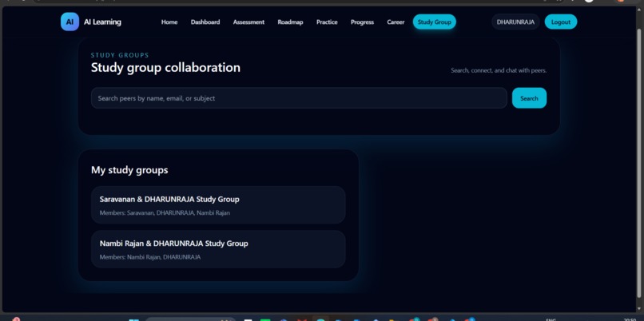
Task: Click the scrollbar down arrow
Action: tap(638, 309)
